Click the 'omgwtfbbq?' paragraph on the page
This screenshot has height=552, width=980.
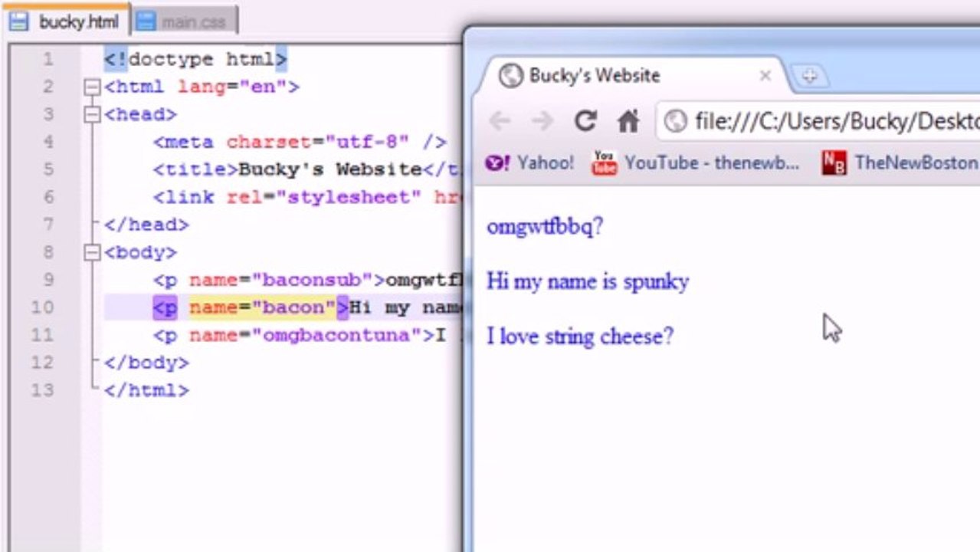[x=545, y=226]
